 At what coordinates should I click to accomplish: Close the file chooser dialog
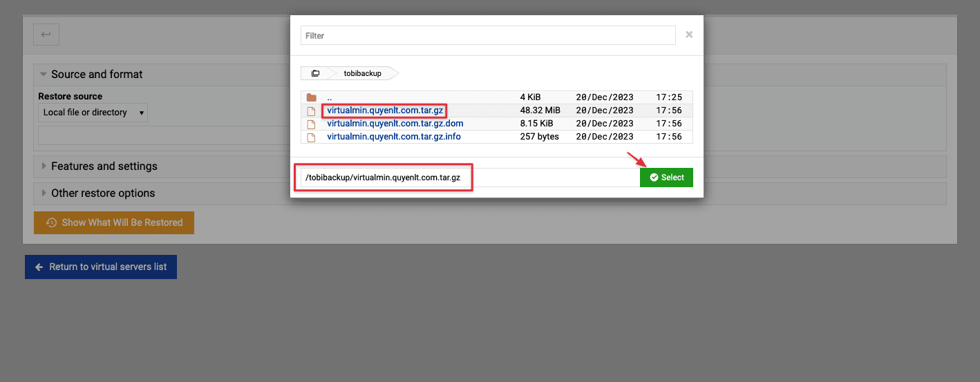(x=688, y=35)
